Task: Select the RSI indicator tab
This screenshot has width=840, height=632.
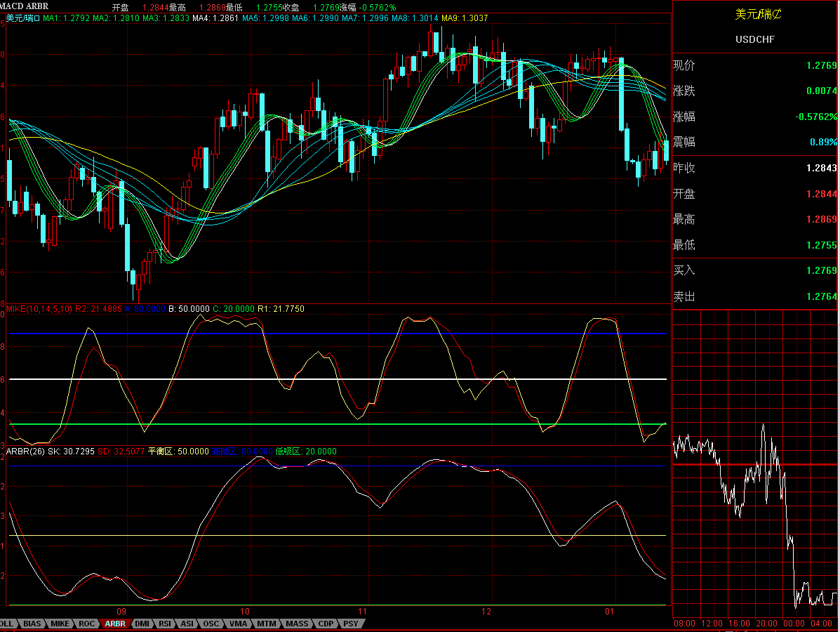Action: tap(166, 624)
